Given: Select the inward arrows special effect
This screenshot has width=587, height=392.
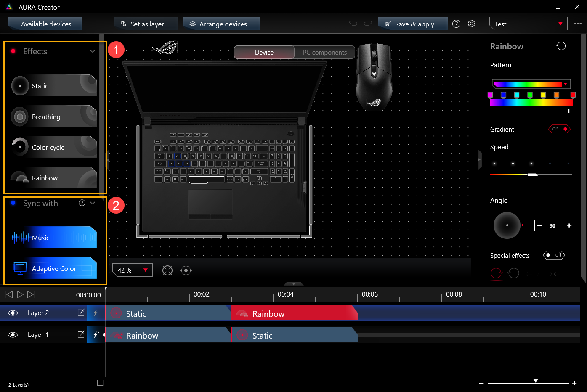Looking at the screenshot, I should pyautogui.click(x=553, y=274).
